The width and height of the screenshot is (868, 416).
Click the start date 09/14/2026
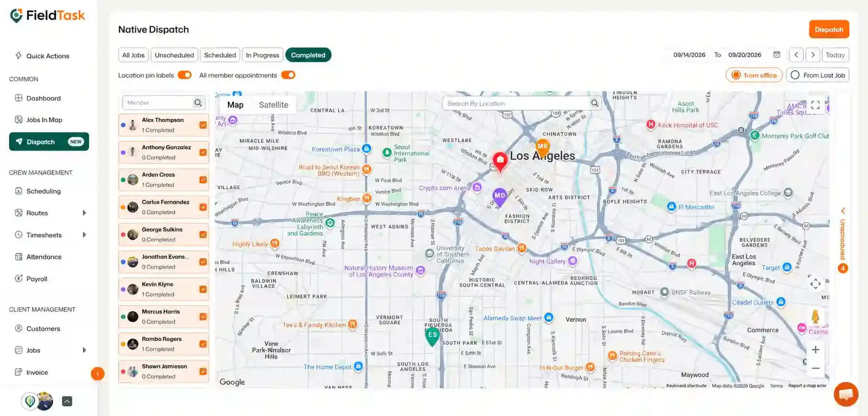[689, 55]
